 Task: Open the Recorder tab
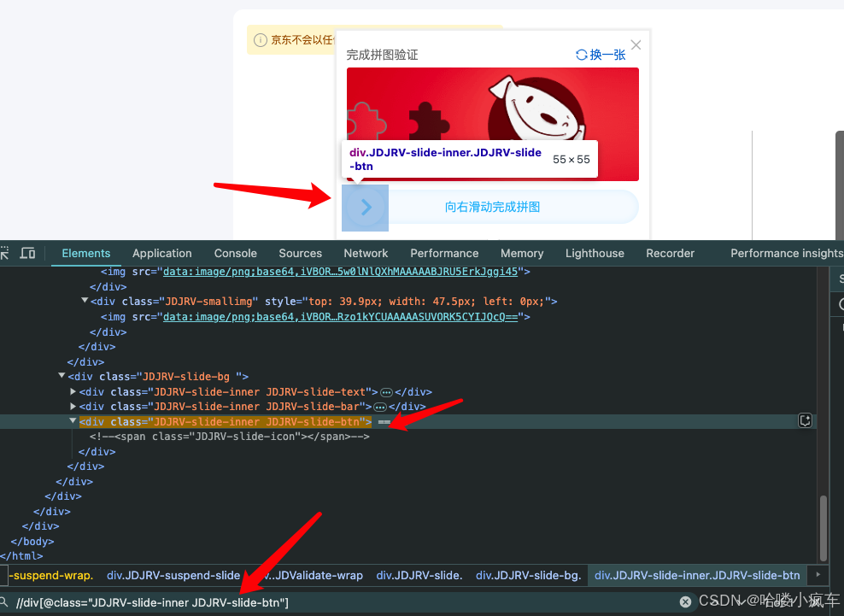[670, 253]
